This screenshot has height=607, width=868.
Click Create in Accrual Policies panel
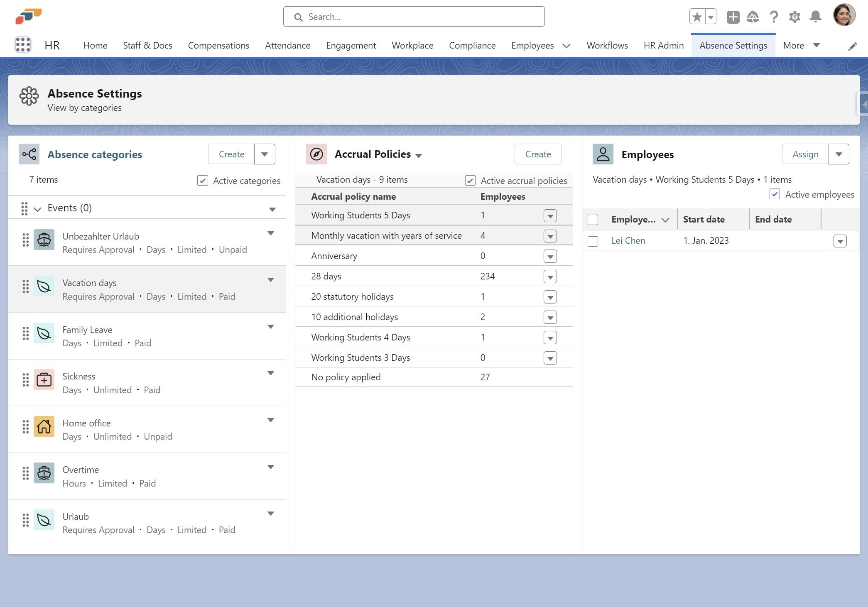coord(538,154)
